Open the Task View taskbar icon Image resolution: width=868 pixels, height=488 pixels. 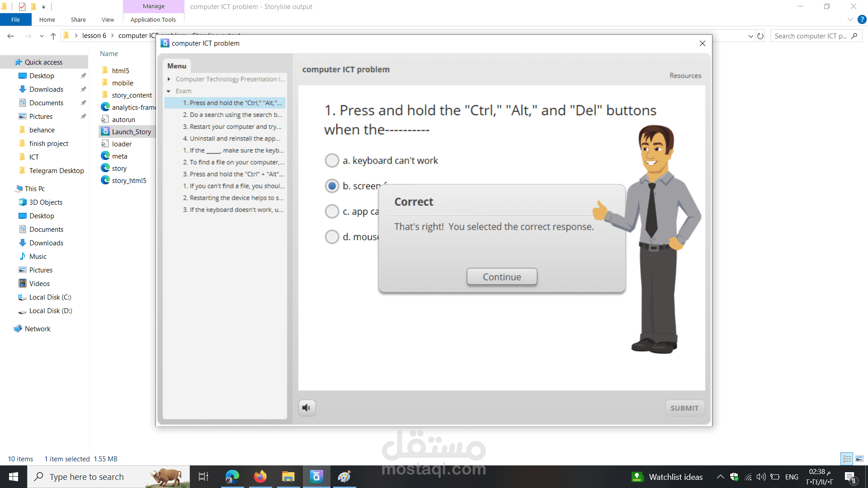(x=203, y=477)
